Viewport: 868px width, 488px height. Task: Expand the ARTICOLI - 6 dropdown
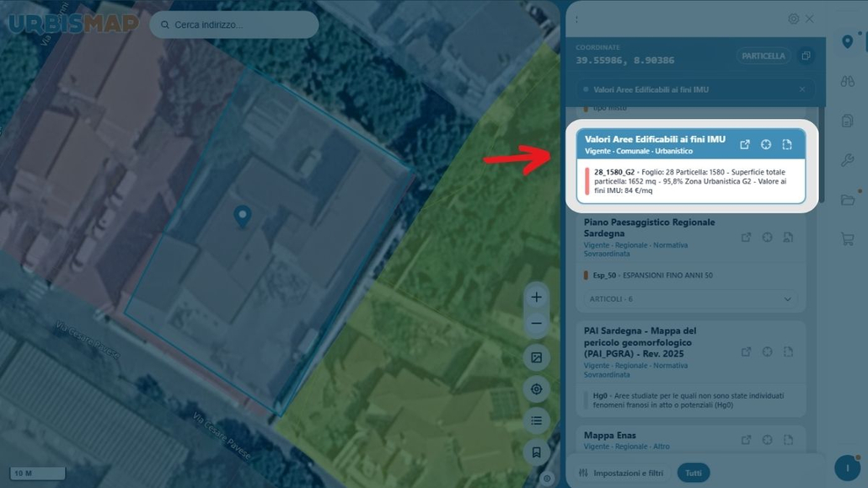point(690,299)
